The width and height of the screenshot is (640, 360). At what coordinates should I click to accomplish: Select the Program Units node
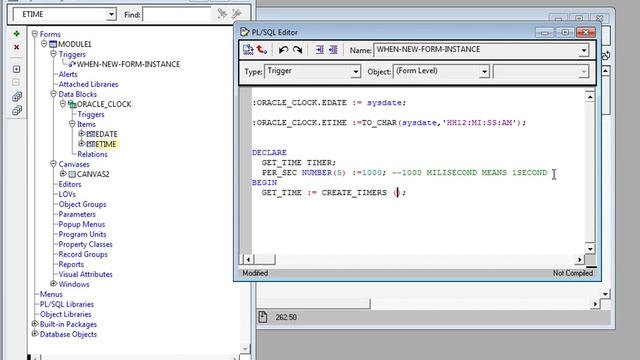click(x=82, y=234)
